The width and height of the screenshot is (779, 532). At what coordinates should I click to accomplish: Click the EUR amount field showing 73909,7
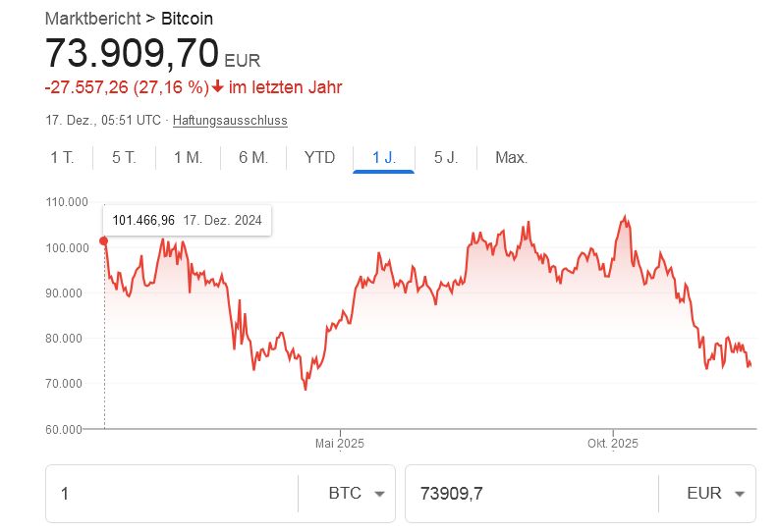(530, 494)
